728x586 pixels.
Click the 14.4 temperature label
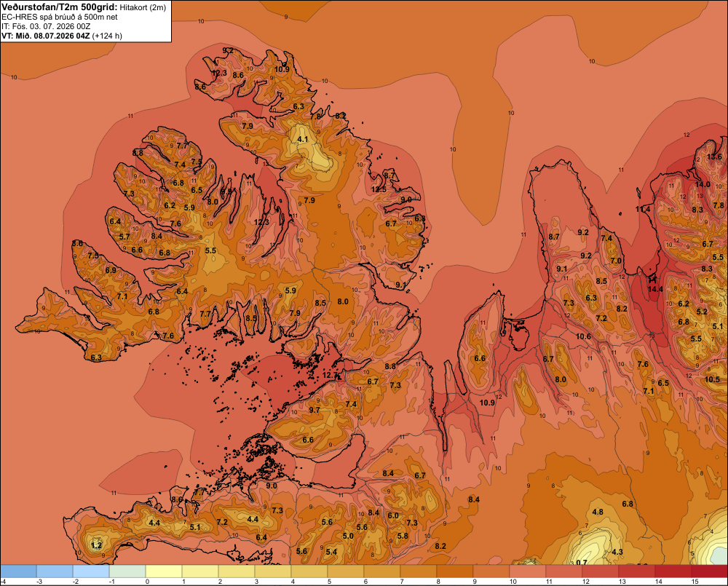click(655, 289)
